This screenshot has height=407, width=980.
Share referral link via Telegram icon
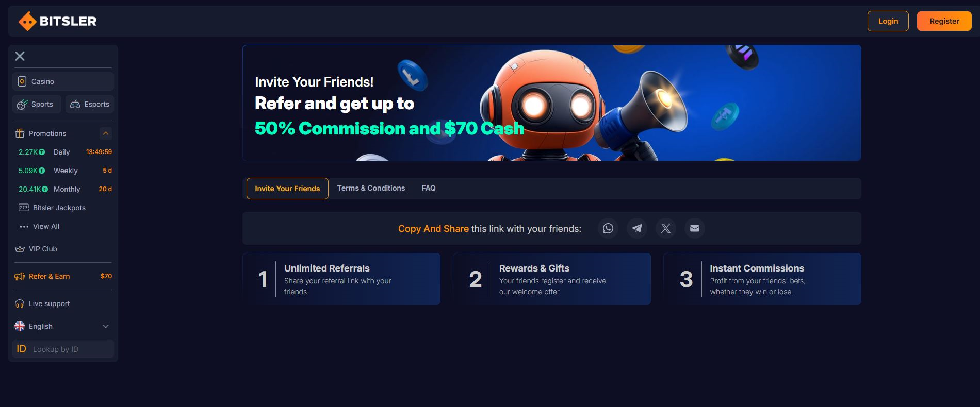(637, 228)
